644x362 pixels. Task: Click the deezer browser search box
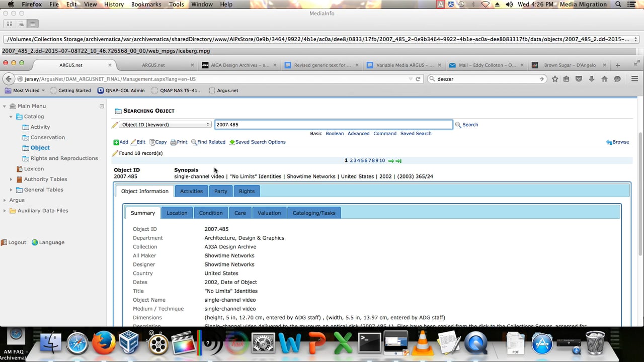[486, 79]
